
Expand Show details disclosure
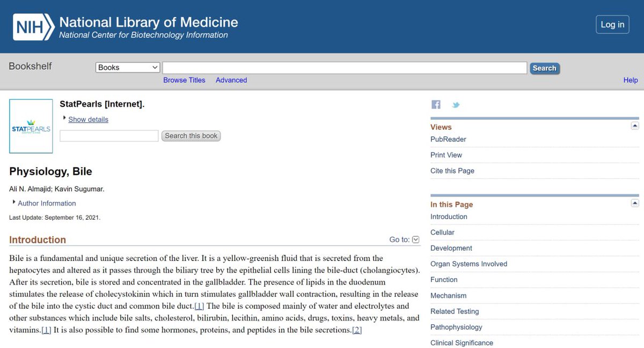(88, 119)
